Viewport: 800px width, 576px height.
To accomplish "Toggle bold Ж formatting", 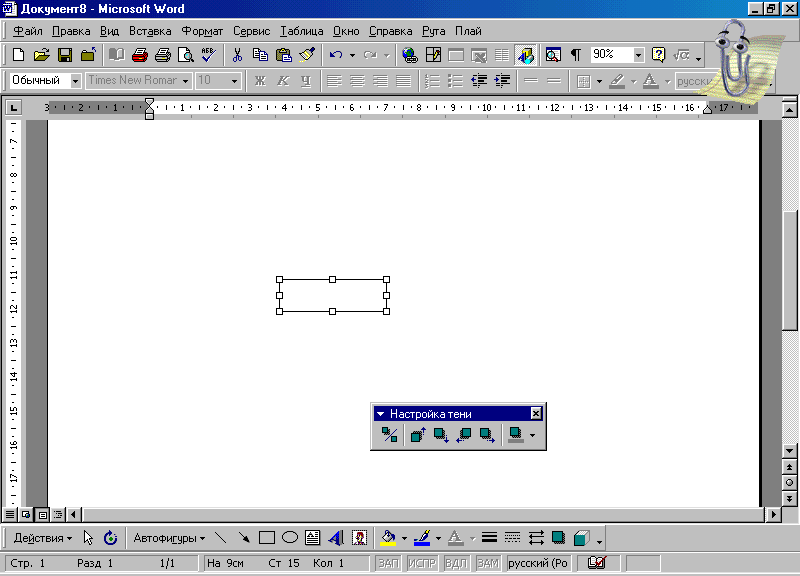I will pyautogui.click(x=260, y=81).
